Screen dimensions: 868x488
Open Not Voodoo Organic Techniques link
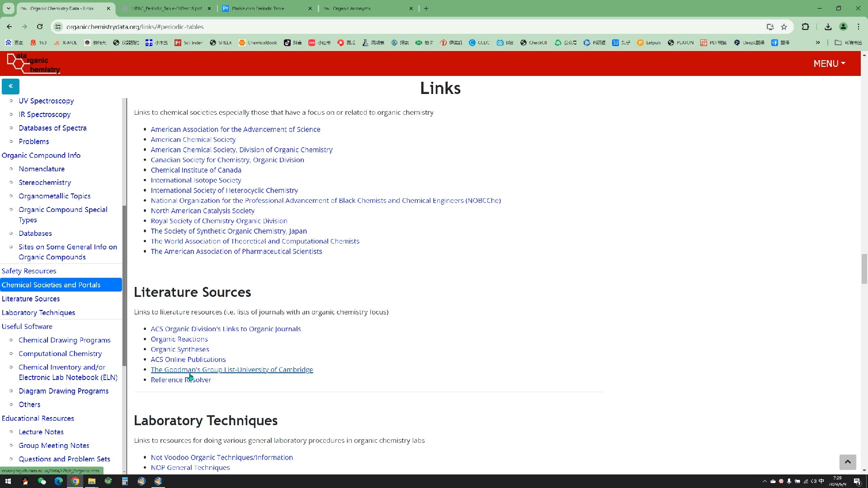coord(222,457)
